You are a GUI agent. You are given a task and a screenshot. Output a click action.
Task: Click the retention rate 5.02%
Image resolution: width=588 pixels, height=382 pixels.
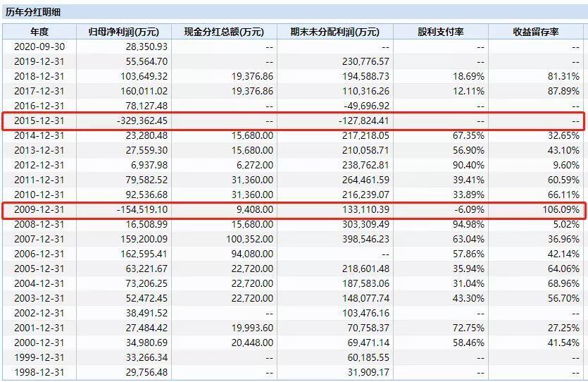pos(566,224)
